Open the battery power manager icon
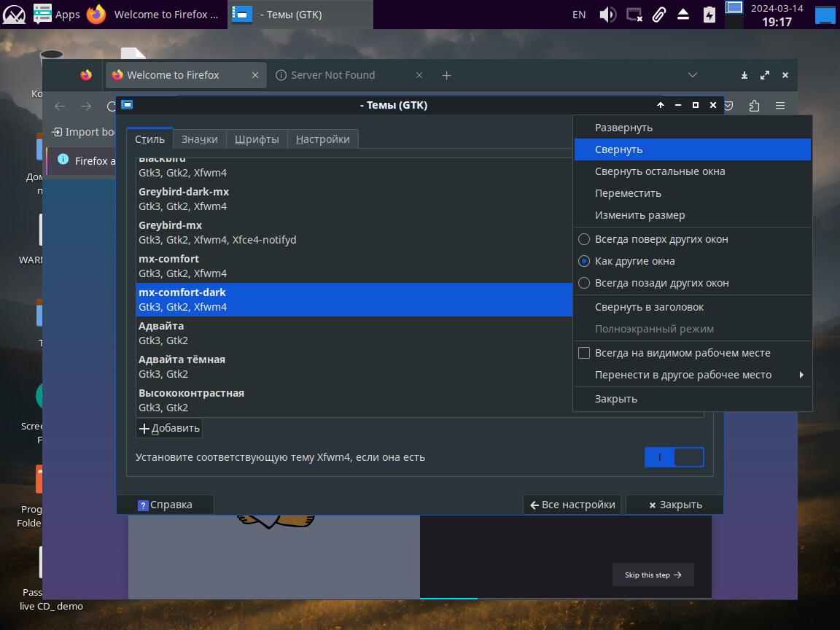Image resolution: width=840 pixels, height=630 pixels. pos(709,15)
